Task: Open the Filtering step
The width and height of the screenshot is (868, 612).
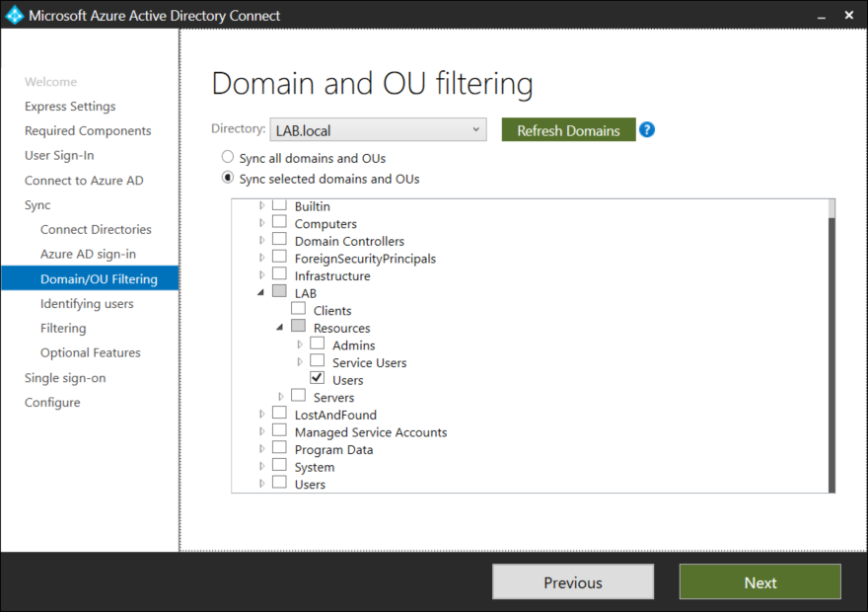Action: click(63, 329)
